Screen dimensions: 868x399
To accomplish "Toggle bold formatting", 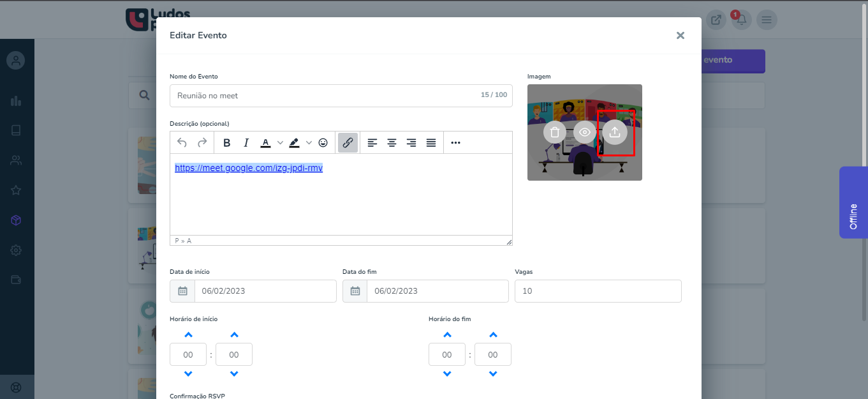I will point(226,143).
